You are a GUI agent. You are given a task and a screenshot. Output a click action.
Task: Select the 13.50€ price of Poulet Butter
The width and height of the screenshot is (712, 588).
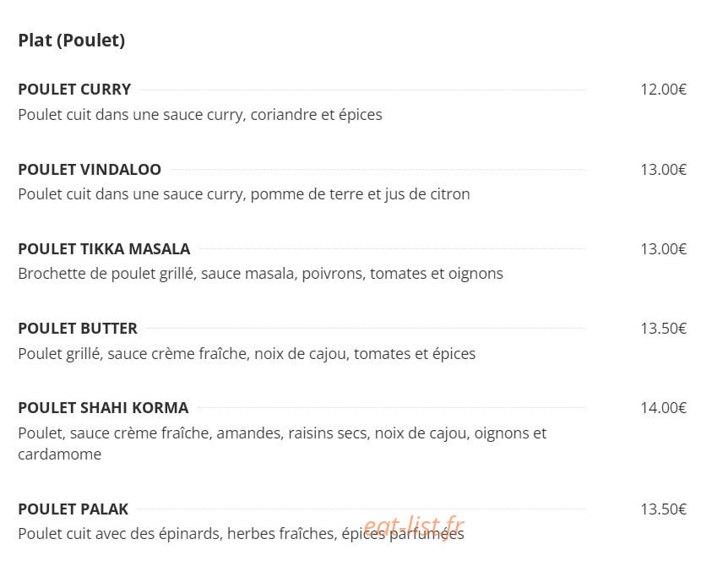pyautogui.click(x=663, y=329)
